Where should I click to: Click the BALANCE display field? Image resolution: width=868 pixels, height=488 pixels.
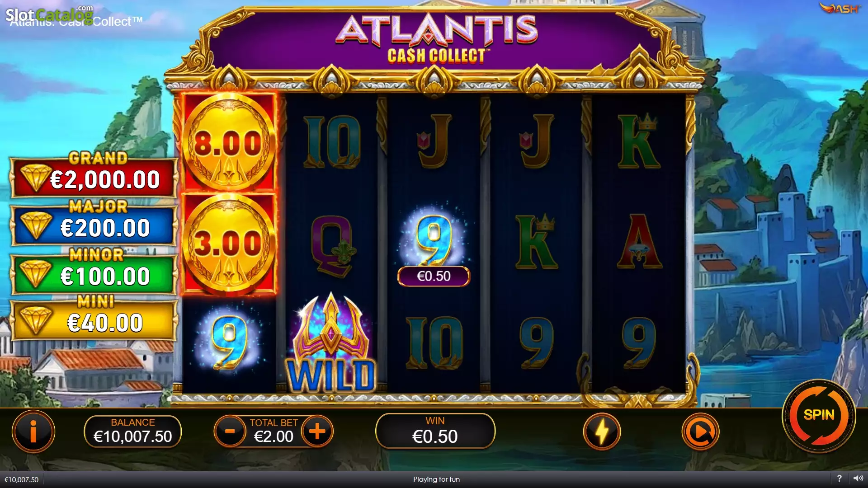132,431
